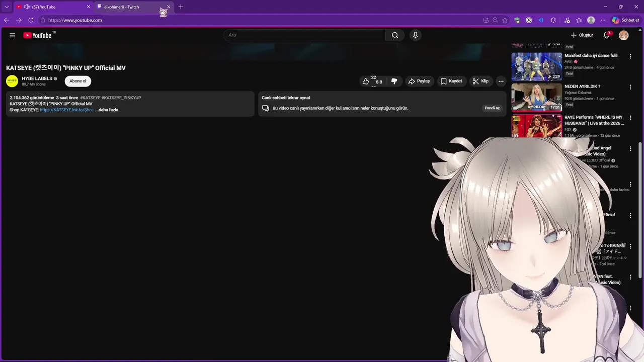Image resolution: width=644 pixels, height=362 pixels.
Task: Open HYBE LABELS channel name link
Action: pyautogui.click(x=37, y=78)
